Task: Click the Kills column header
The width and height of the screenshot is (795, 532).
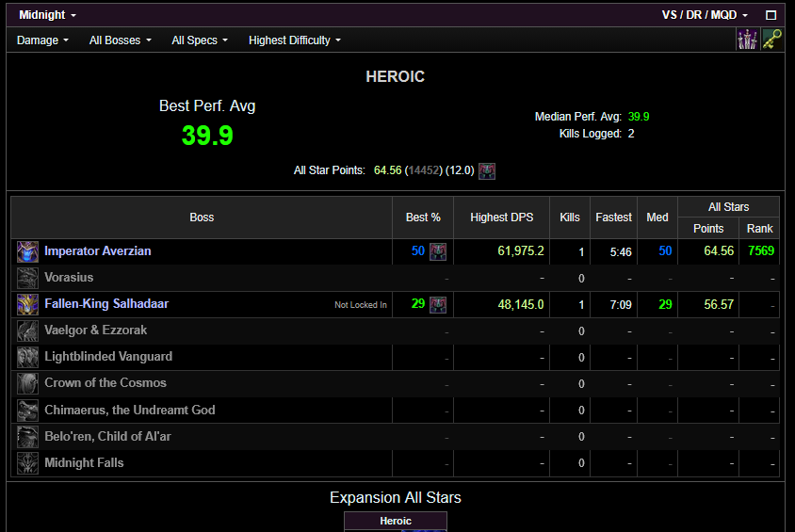Action: click(x=570, y=218)
